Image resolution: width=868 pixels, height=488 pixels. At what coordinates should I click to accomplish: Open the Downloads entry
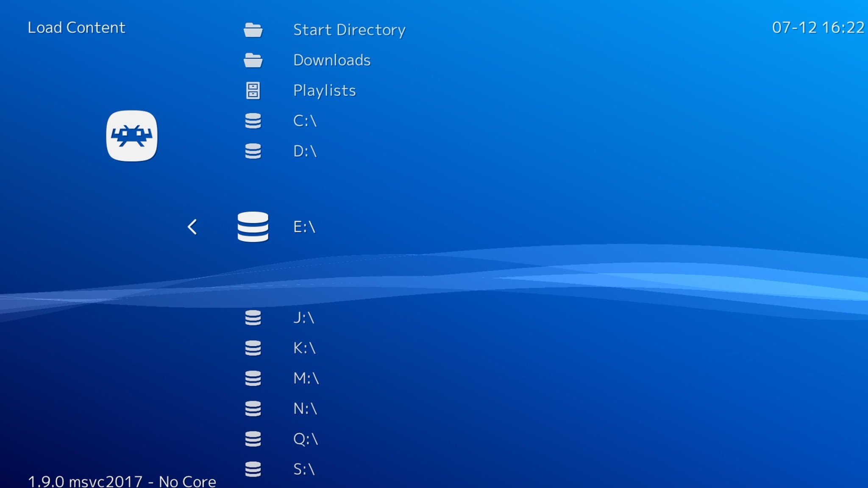tap(332, 60)
